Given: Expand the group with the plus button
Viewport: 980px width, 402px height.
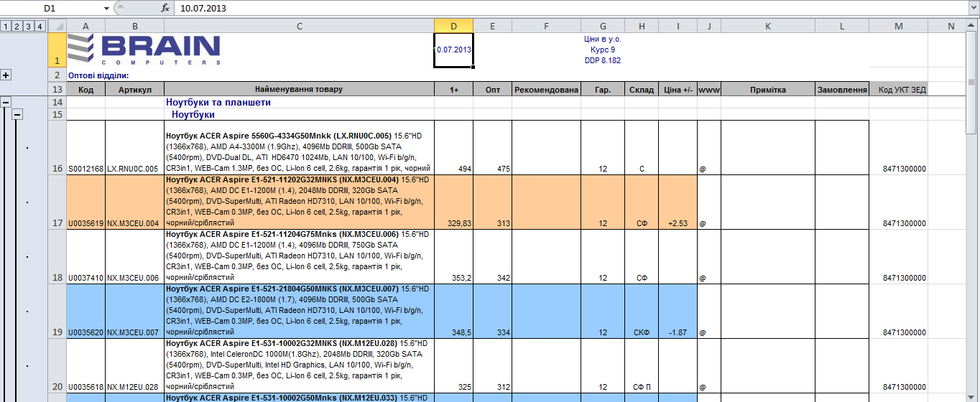Looking at the screenshot, I should [6, 75].
